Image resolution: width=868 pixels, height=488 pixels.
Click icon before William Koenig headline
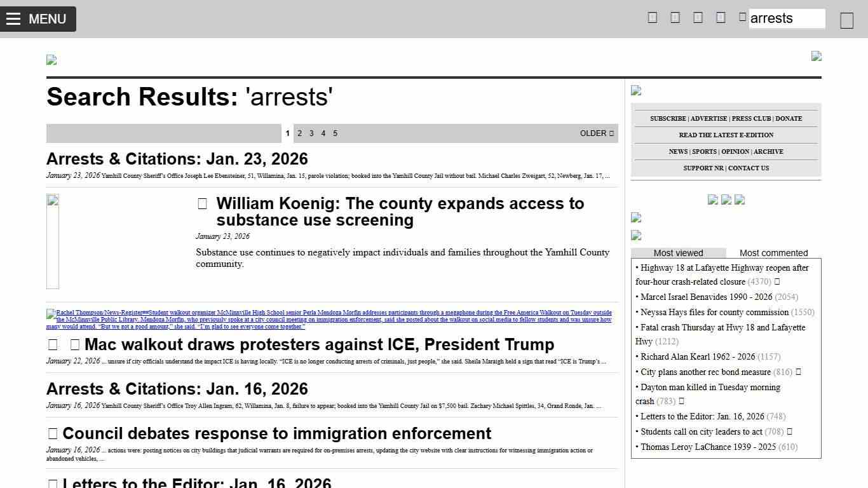pos(202,204)
